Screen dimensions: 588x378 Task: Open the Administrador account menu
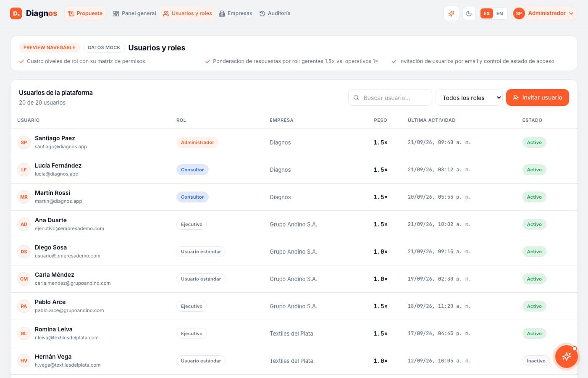(545, 13)
